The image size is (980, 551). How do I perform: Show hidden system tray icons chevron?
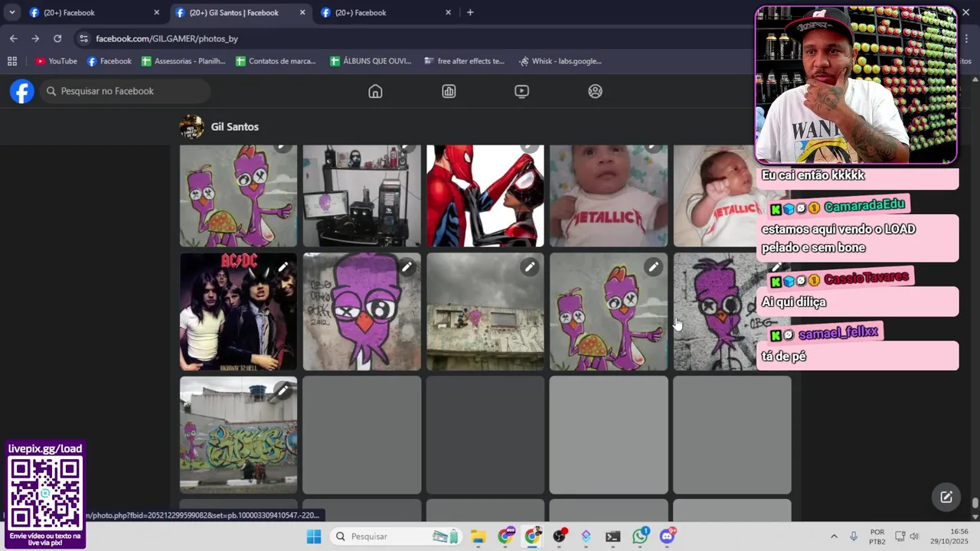click(834, 536)
